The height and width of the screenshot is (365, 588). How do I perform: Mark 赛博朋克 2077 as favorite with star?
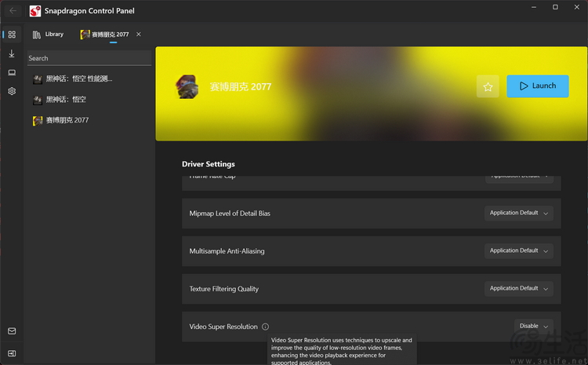click(488, 86)
